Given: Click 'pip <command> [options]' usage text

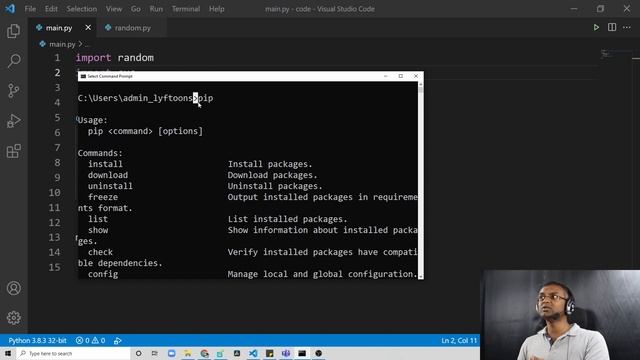Looking at the screenshot, I should 145,131.
